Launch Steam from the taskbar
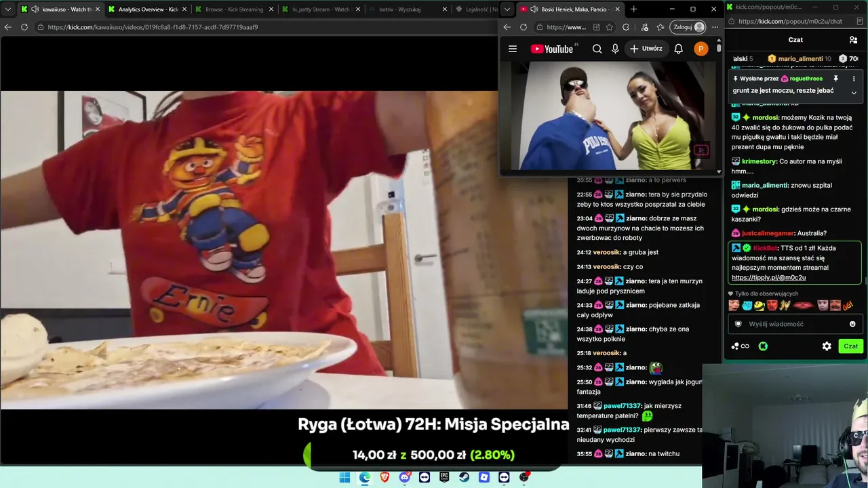The width and height of the screenshot is (868, 488). click(464, 477)
